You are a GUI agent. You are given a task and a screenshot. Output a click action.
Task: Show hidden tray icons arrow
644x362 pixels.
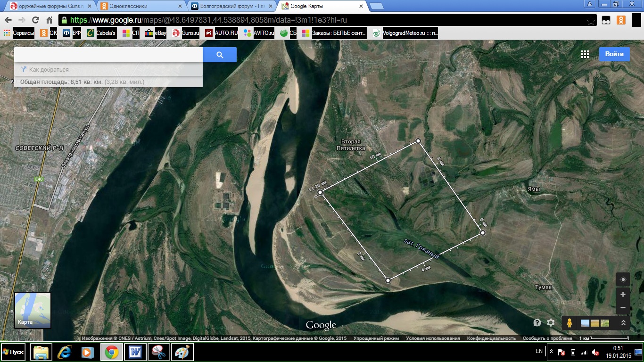click(550, 352)
